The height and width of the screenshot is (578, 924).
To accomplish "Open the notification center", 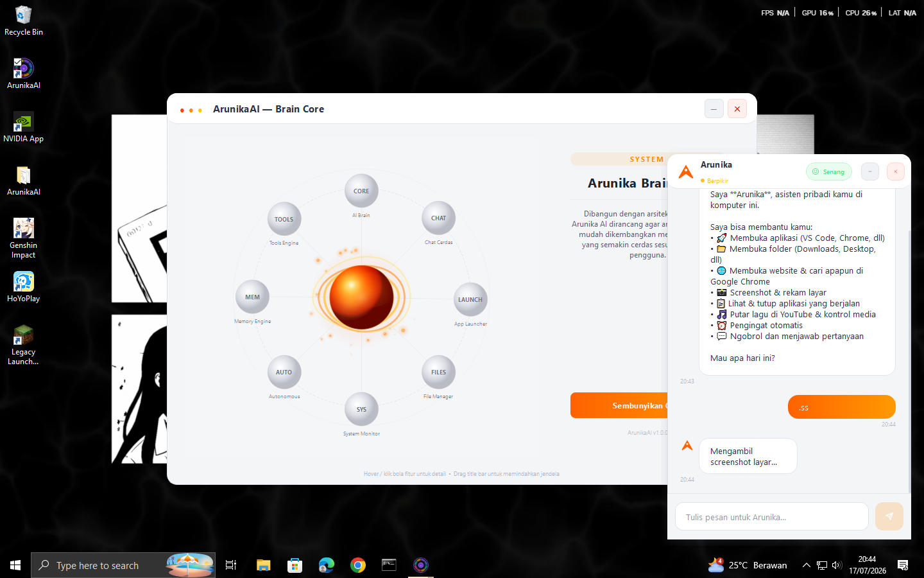I will point(903,565).
